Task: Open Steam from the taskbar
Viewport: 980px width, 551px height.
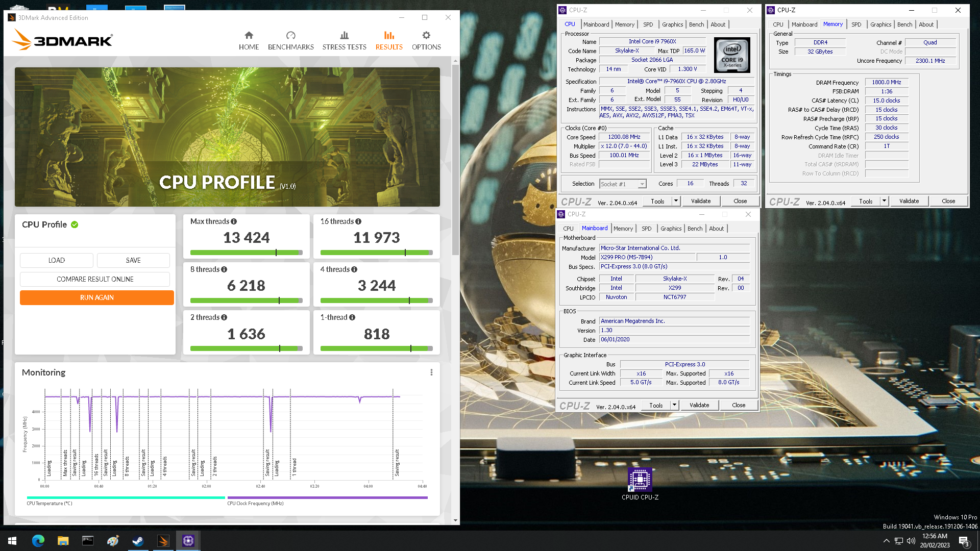Action: point(138,541)
